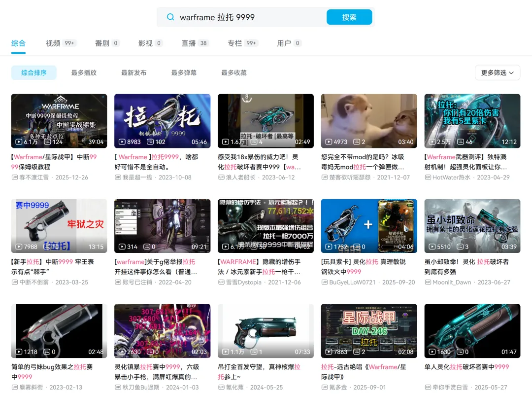Visit uploader 秋刀鱼Bu過期
Screen dimensions: 532x394
tap(141, 387)
